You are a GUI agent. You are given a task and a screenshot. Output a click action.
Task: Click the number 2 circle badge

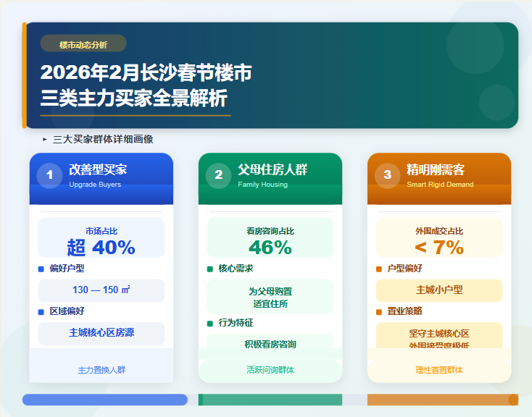coord(218,175)
